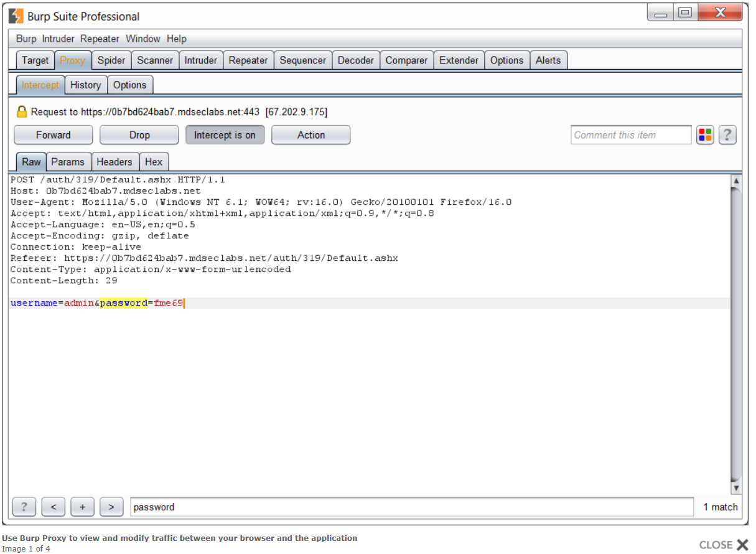Forward the intercepted request

click(54, 135)
